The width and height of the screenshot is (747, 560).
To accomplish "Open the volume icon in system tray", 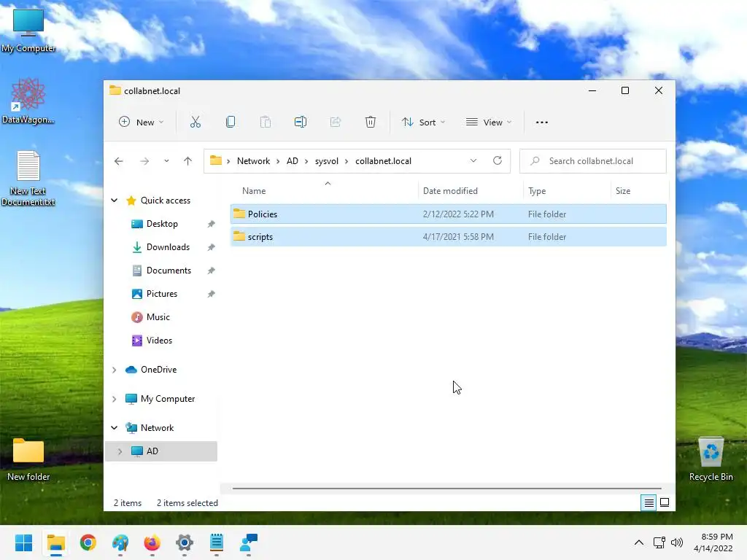I will (676, 542).
